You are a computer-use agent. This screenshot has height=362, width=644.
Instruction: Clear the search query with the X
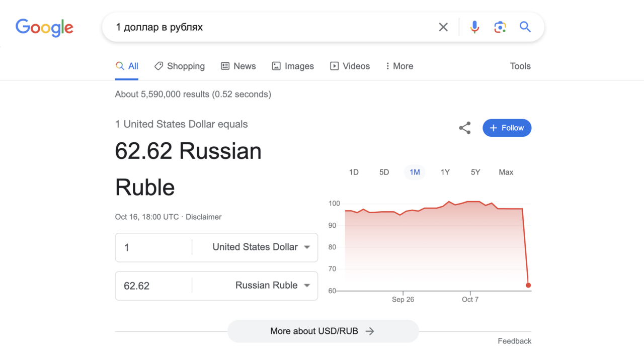pos(443,27)
